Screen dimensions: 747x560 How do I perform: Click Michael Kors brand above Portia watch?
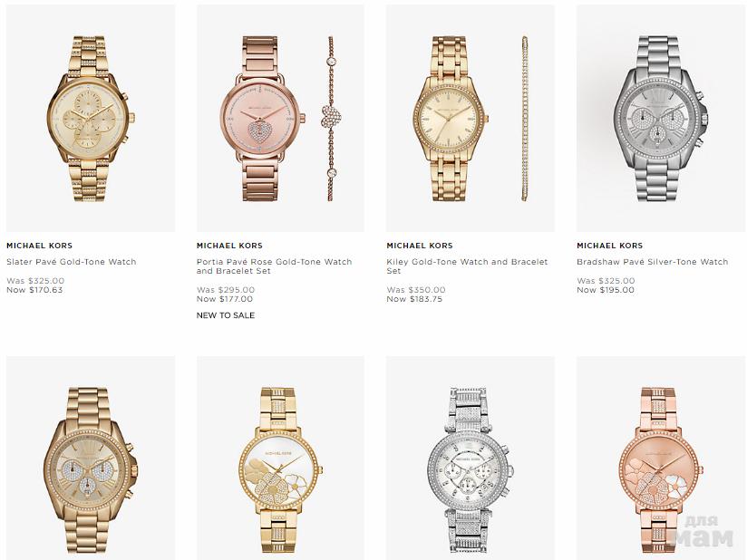pos(229,246)
